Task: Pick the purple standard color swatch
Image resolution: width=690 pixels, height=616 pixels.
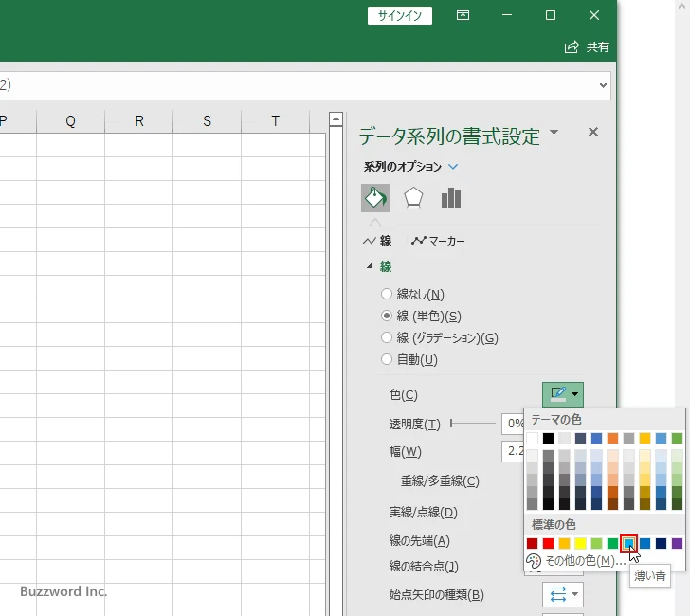Action: point(678,543)
